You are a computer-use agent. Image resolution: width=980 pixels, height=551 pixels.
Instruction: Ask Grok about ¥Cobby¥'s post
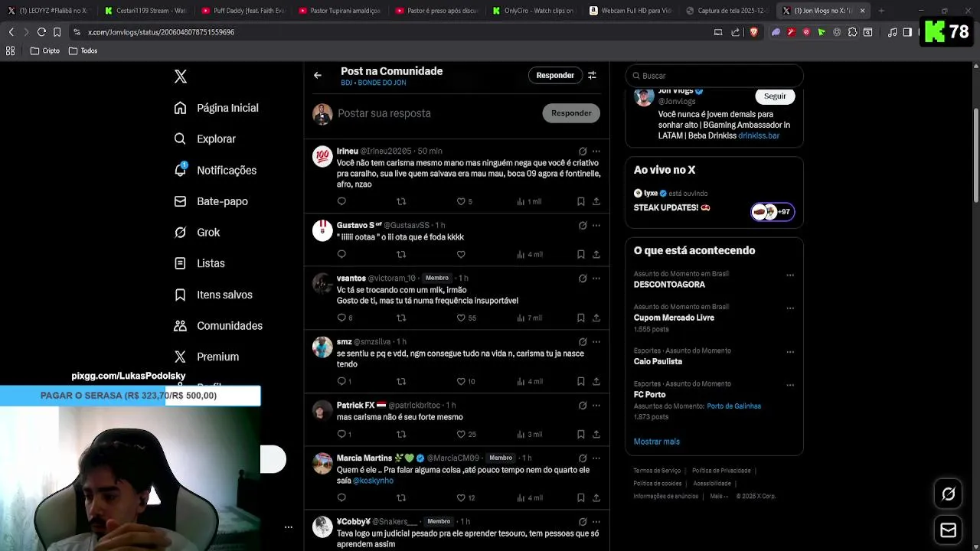pos(583,522)
